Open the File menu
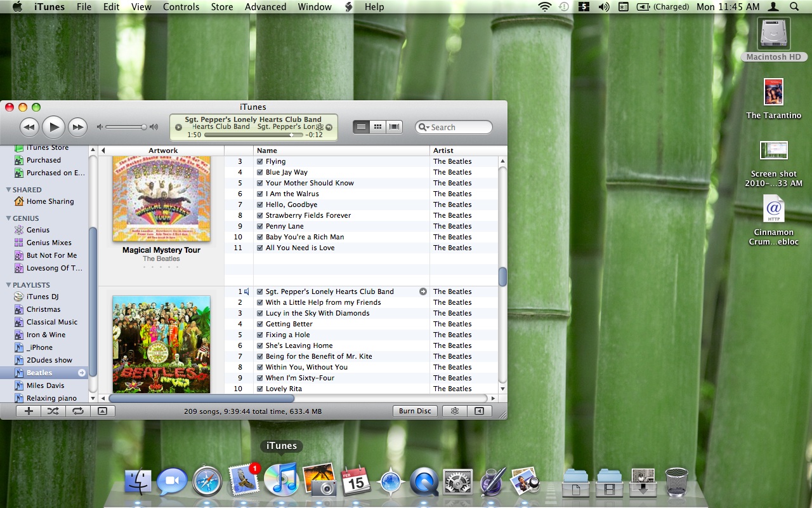This screenshot has width=812, height=508. click(84, 7)
